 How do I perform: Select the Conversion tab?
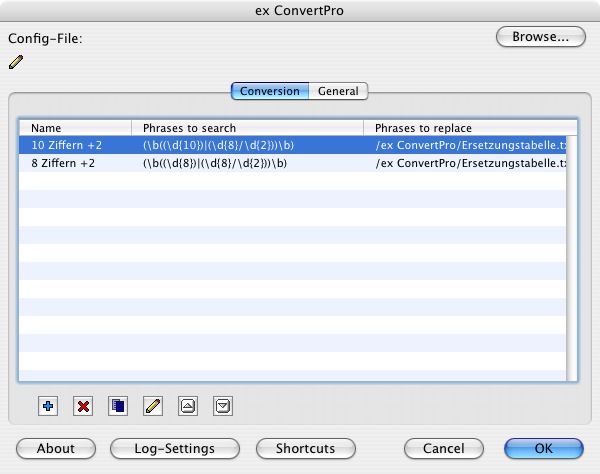(270, 91)
